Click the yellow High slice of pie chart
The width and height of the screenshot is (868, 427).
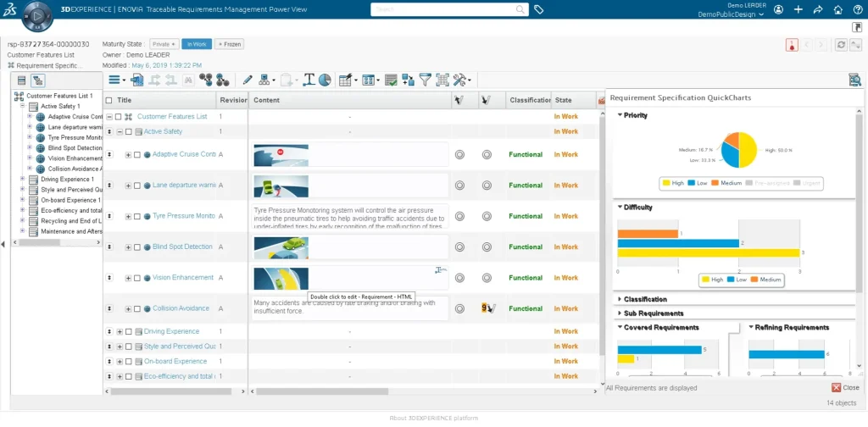[746, 150]
